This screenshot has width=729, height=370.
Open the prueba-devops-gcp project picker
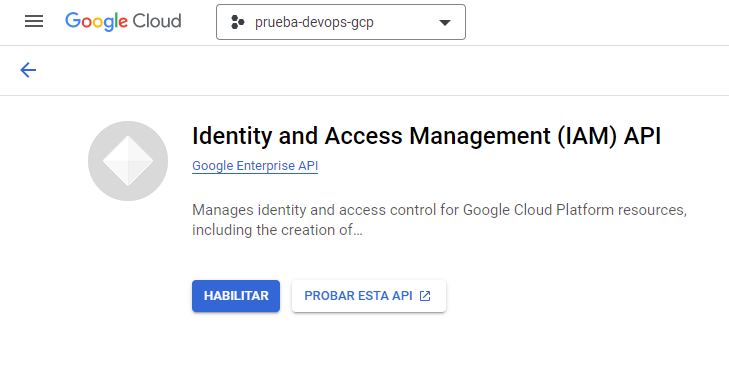(x=341, y=22)
